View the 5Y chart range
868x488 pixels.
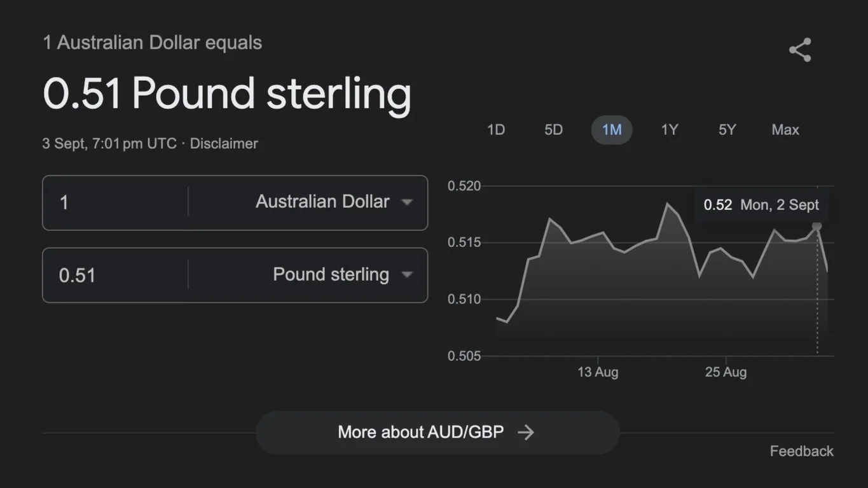727,130
